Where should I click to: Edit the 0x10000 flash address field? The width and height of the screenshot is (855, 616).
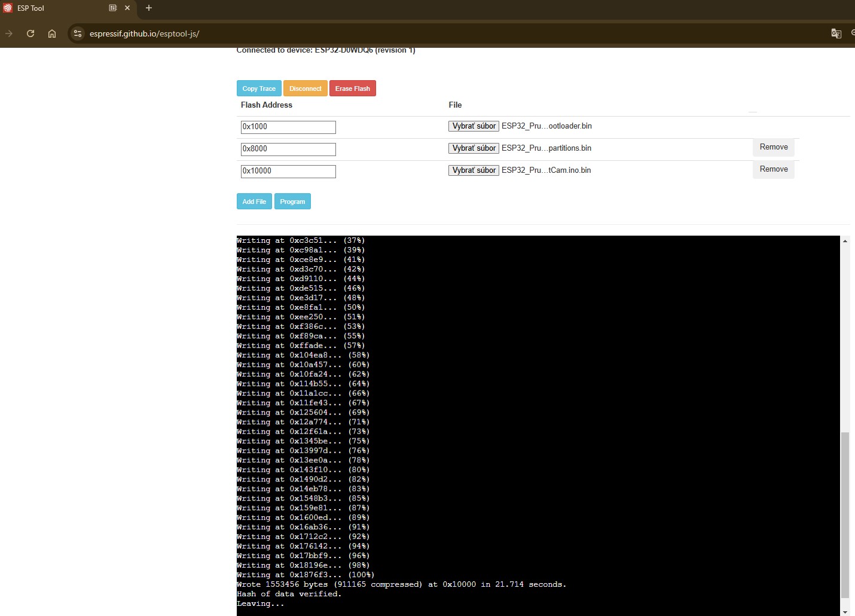pos(288,171)
